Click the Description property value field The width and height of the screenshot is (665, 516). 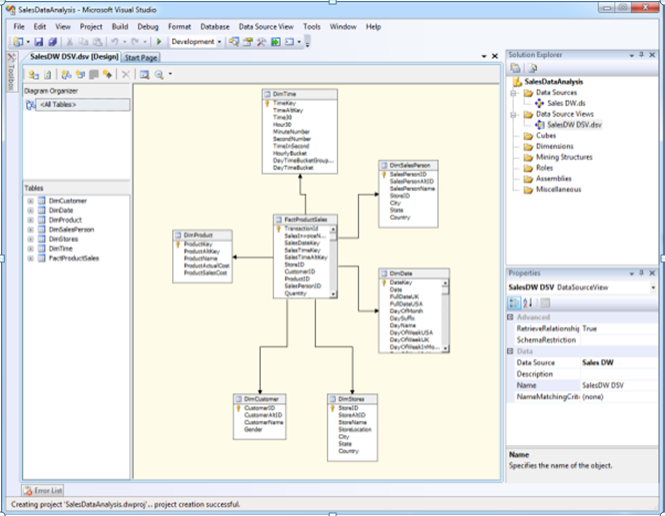(618, 374)
